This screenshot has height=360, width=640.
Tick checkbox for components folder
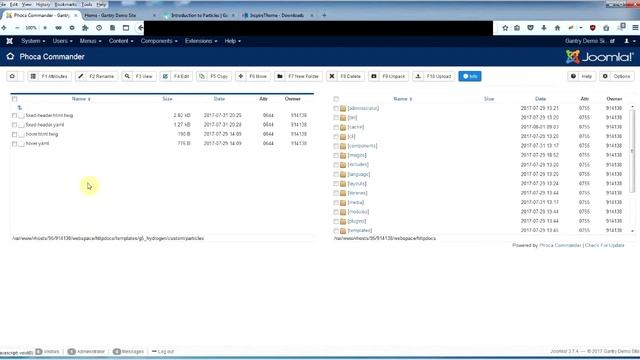[336, 146]
